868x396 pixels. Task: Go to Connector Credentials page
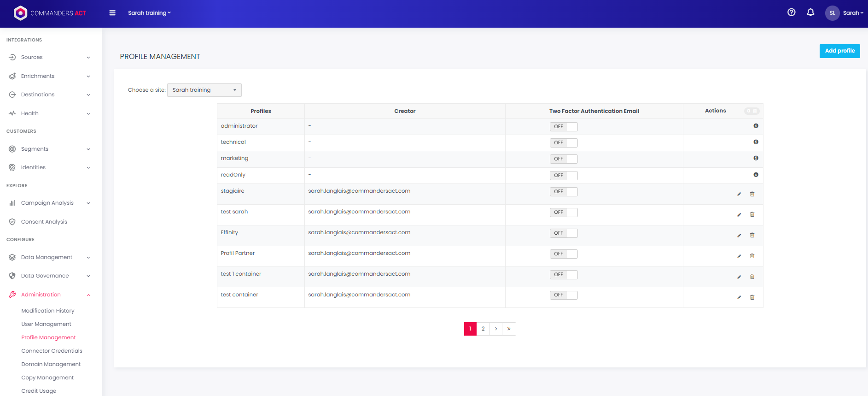52,351
